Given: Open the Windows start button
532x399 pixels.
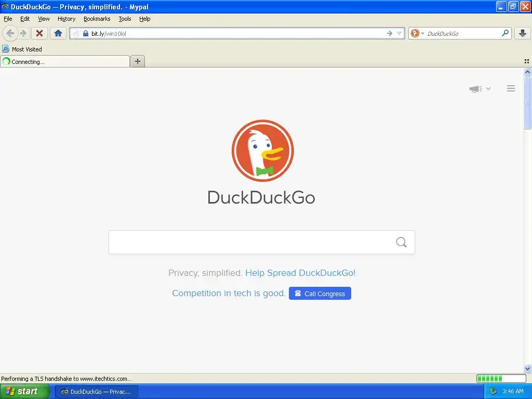Looking at the screenshot, I should pos(24,392).
